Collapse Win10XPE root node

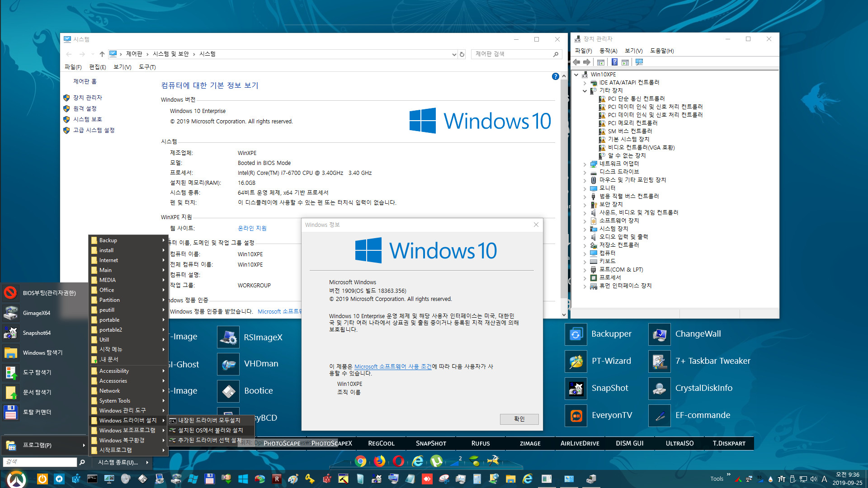576,75
